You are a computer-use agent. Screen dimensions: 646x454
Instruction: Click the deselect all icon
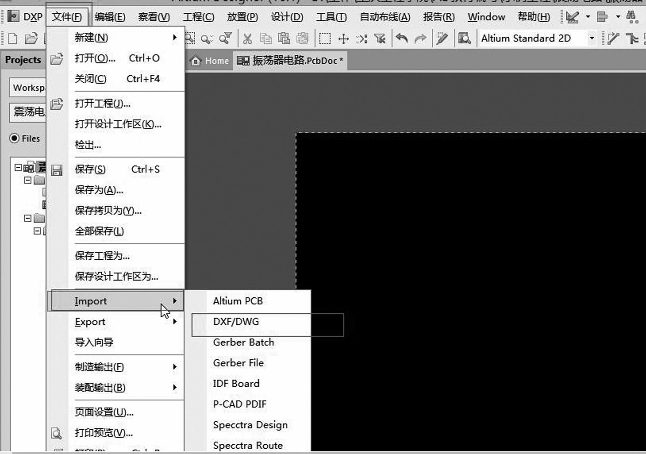pos(361,39)
